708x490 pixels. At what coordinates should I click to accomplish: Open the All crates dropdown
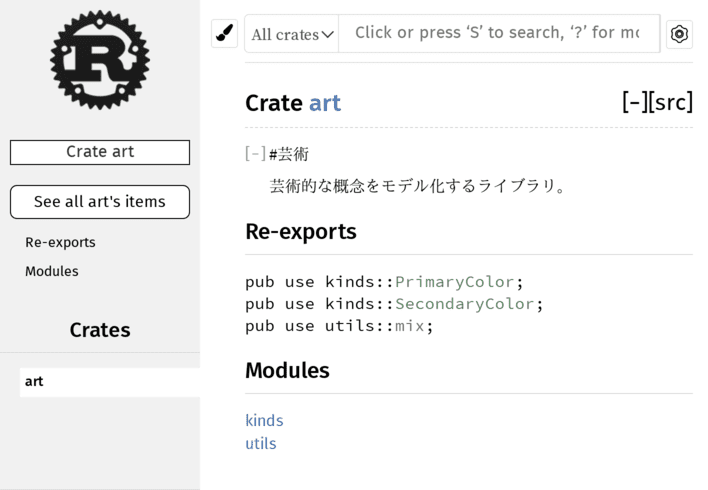tap(292, 34)
